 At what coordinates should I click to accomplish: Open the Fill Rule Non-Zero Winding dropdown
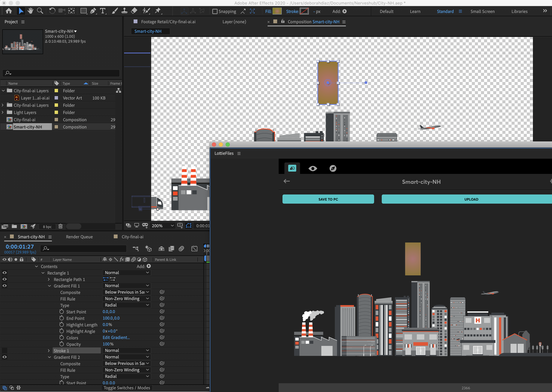click(x=126, y=299)
